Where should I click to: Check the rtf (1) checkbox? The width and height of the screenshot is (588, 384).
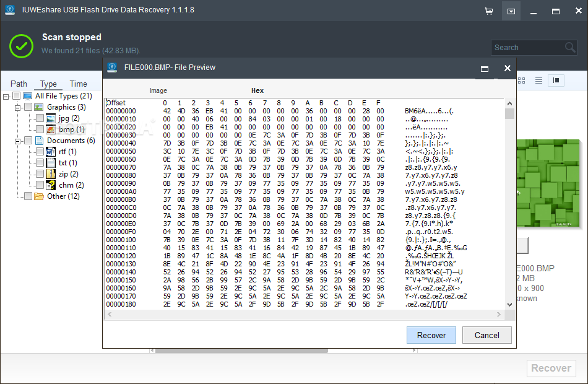click(x=40, y=152)
